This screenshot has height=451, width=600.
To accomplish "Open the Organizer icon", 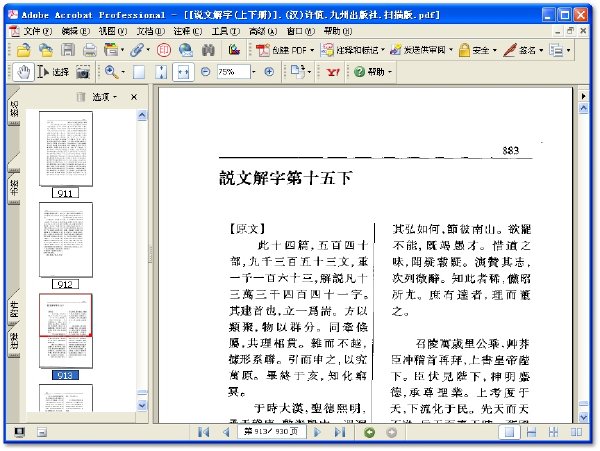I will 111,50.
